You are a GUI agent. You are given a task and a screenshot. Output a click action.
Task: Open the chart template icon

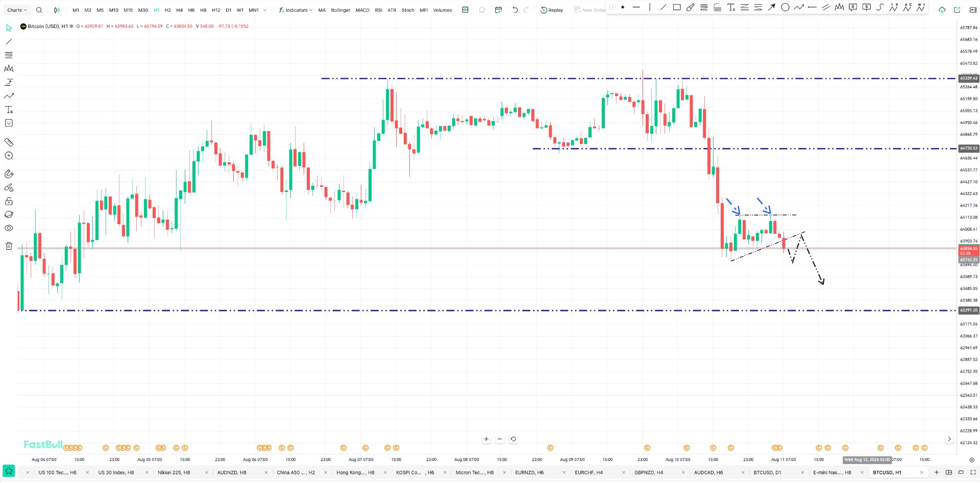[x=465, y=10]
